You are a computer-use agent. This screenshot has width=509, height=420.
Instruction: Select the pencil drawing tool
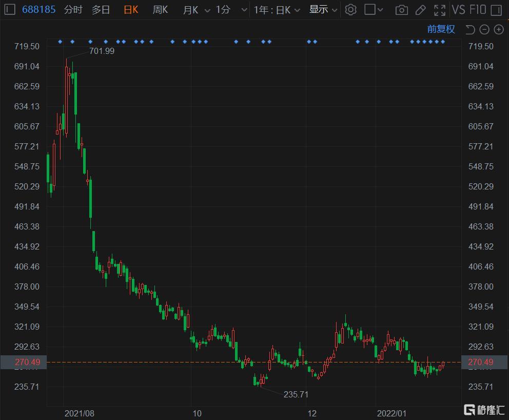coord(420,10)
